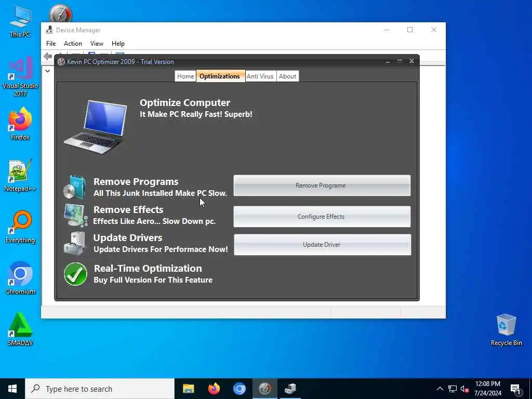Image resolution: width=532 pixels, height=399 pixels.
Task: Click the muted volume tray icon
Action: [465, 389]
